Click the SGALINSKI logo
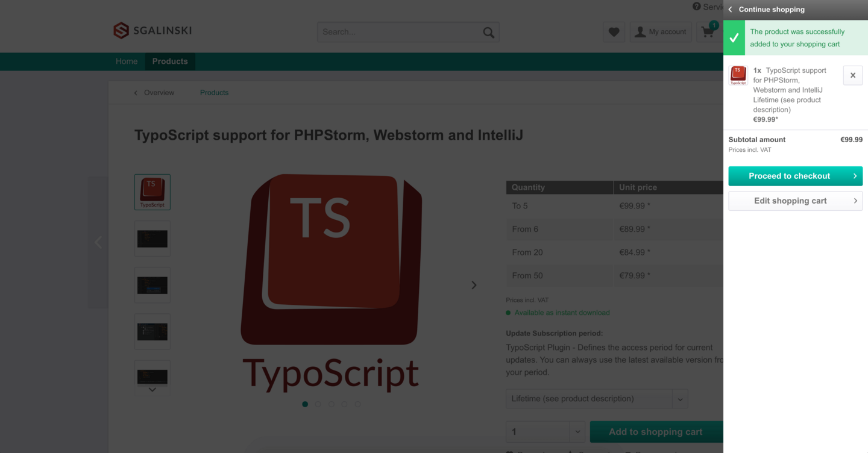 tap(153, 30)
